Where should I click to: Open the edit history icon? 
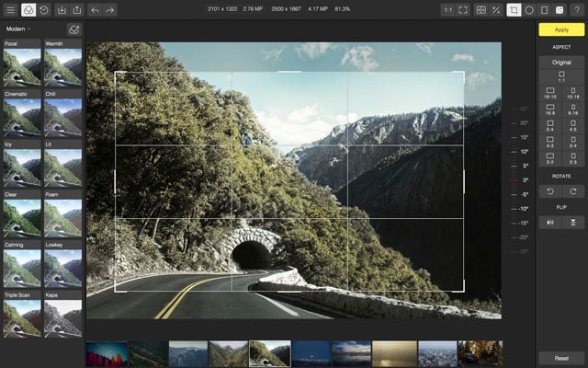pyautogui.click(x=44, y=10)
